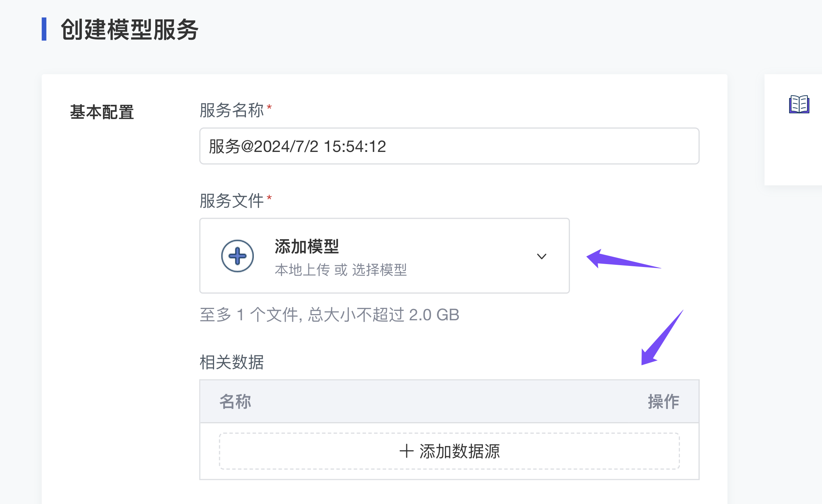Click the 名称 column header
This screenshot has width=822, height=504.
[235, 401]
